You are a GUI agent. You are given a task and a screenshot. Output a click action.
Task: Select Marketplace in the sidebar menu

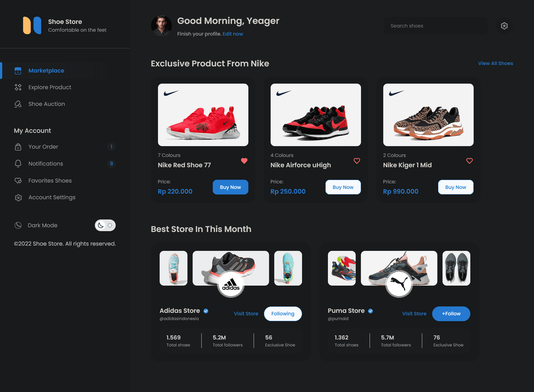pos(46,71)
